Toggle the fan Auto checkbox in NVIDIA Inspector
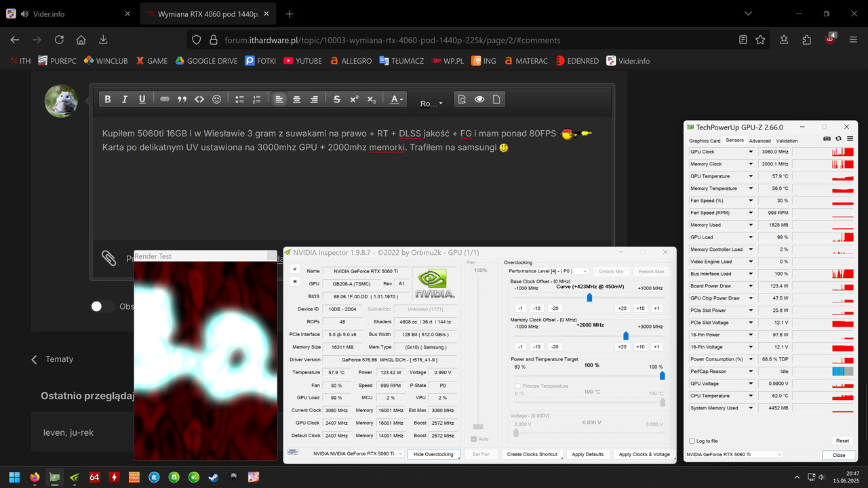The width and height of the screenshot is (868, 488). coord(474,439)
